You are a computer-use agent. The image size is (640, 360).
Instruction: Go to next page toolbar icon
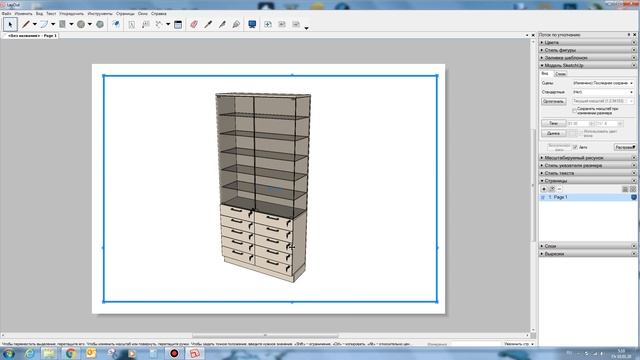coord(296,24)
